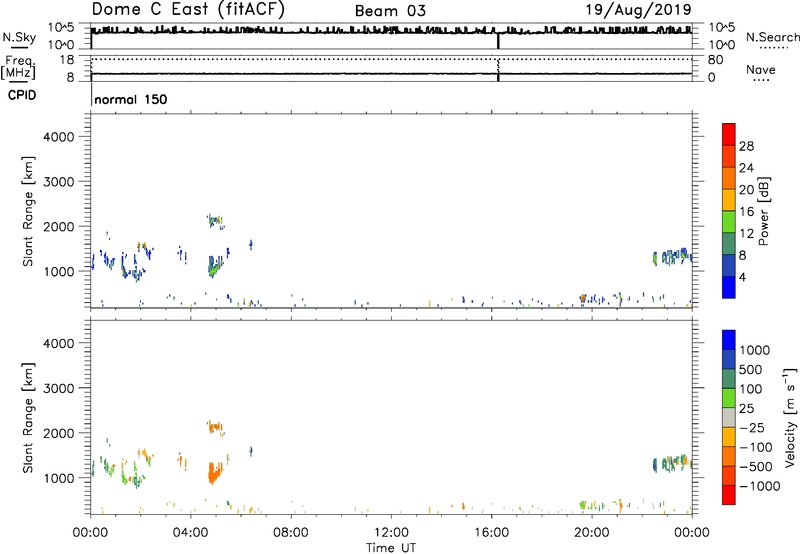The image size is (800, 554).
Task: Click the red swatch atop the Power colorbar
Action: pyautogui.click(x=729, y=134)
